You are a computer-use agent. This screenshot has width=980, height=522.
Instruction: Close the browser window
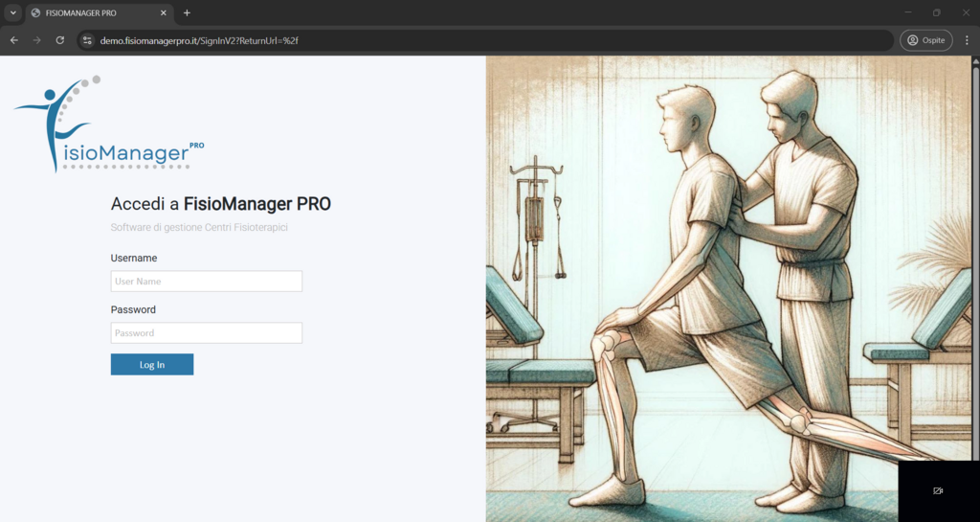[966, 12]
